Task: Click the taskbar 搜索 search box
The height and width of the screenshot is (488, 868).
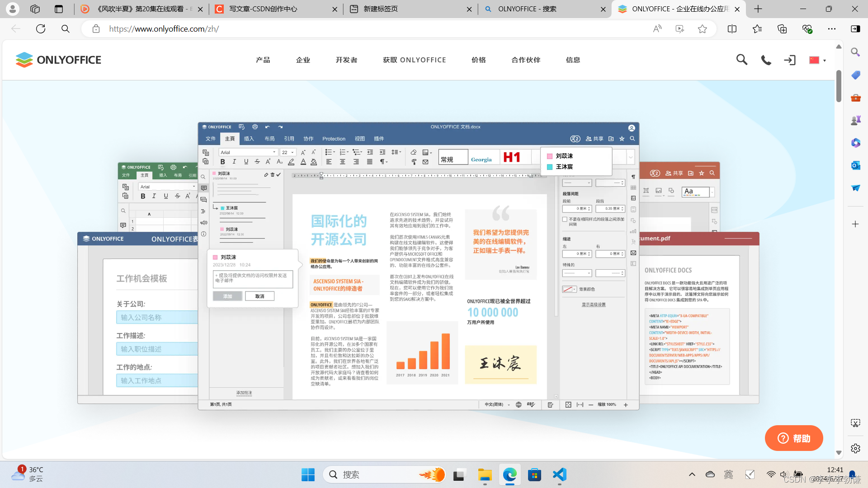Action: coord(385,475)
